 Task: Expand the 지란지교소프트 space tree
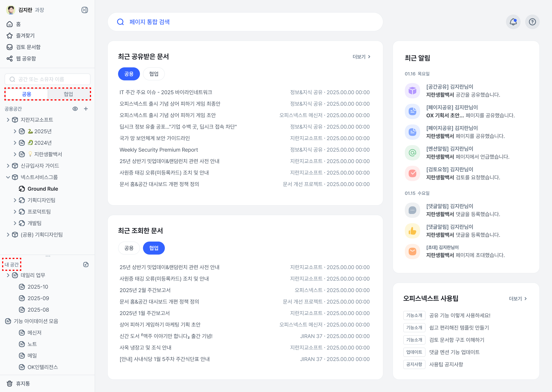tap(8, 120)
